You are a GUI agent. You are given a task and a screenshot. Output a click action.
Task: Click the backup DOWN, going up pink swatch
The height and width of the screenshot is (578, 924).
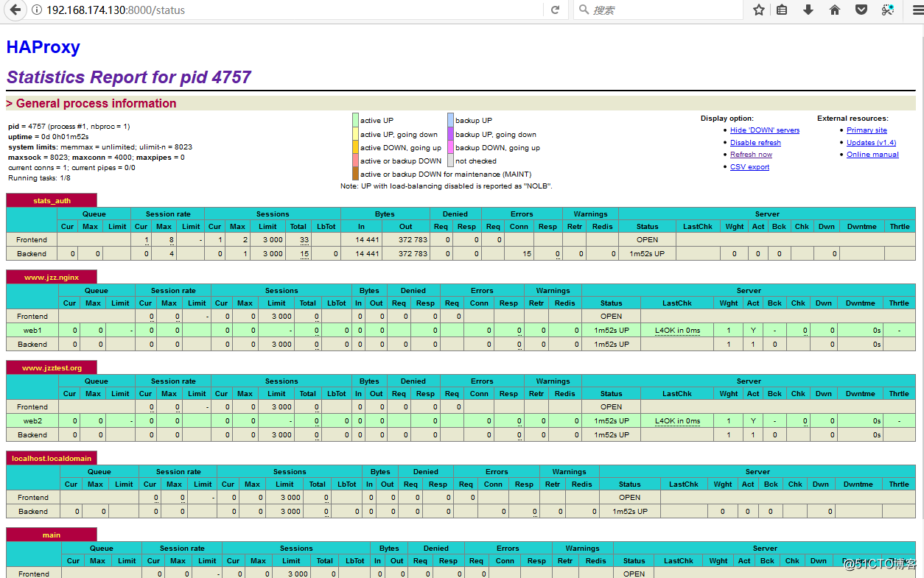tap(450, 147)
